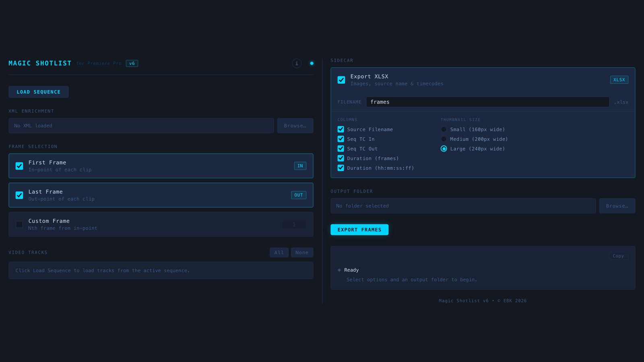Screen dimensions: 644x362
Task: Click the XLSX badge in sidecar
Action: coord(619,80)
